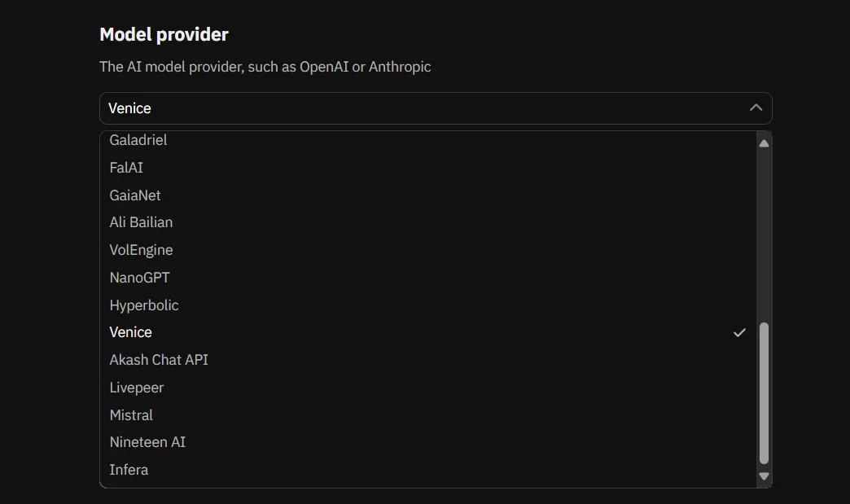Choose Infera at the list bottom
The width and height of the screenshot is (850, 504).
129,470
